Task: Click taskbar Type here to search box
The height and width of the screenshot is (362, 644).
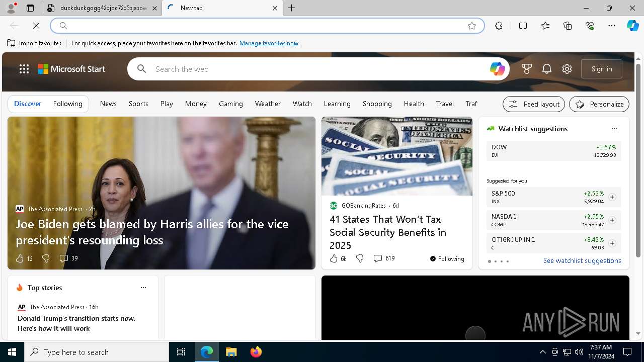Action: [x=97, y=352]
